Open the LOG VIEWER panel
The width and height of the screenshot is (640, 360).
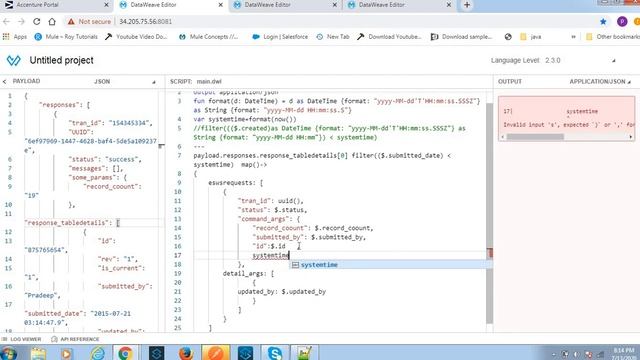[x=22, y=339]
